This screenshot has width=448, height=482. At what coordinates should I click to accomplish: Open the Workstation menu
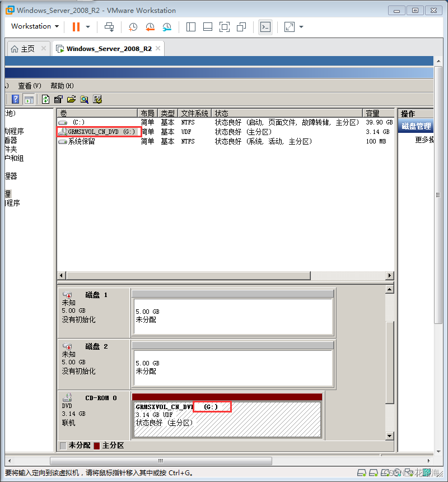click(35, 26)
